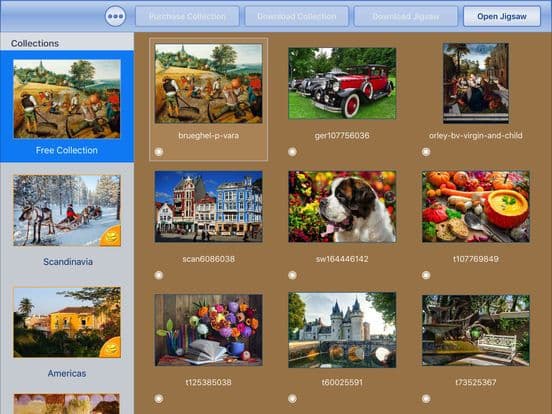Viewport: 552px width, 414px height.
Task: Select the St. Bernard dog puzzle thumbnail
Action: tap(342, 207)
